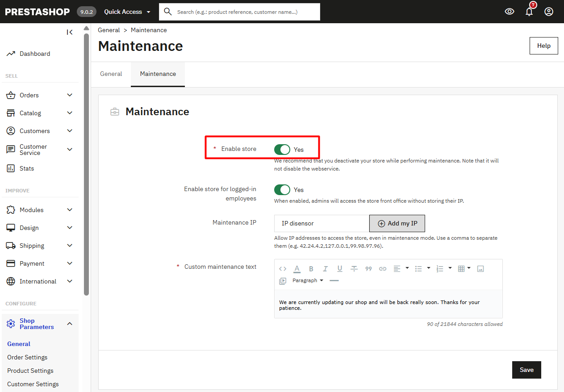Insert a link using the editor link icon
Screen dimensions: 564x392
coord(383,269)
